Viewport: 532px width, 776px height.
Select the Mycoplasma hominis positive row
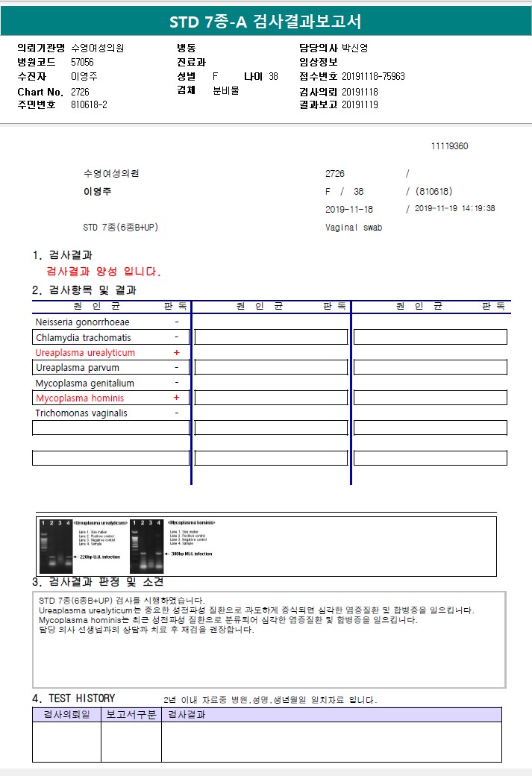[x=111, y=398]
